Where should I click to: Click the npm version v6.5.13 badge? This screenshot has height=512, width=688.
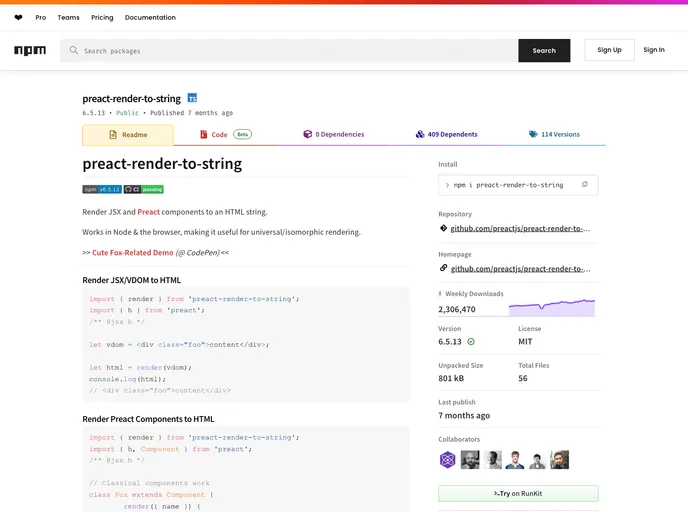click(x=102, y=189)
